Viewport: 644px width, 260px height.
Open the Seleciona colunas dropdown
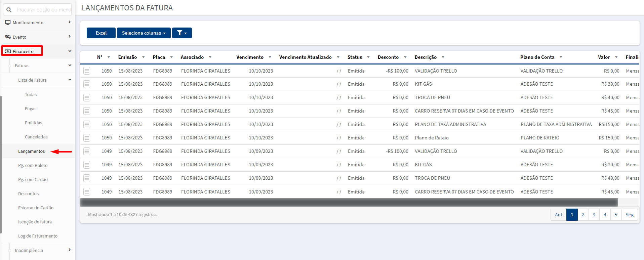[x=144, y=33]
